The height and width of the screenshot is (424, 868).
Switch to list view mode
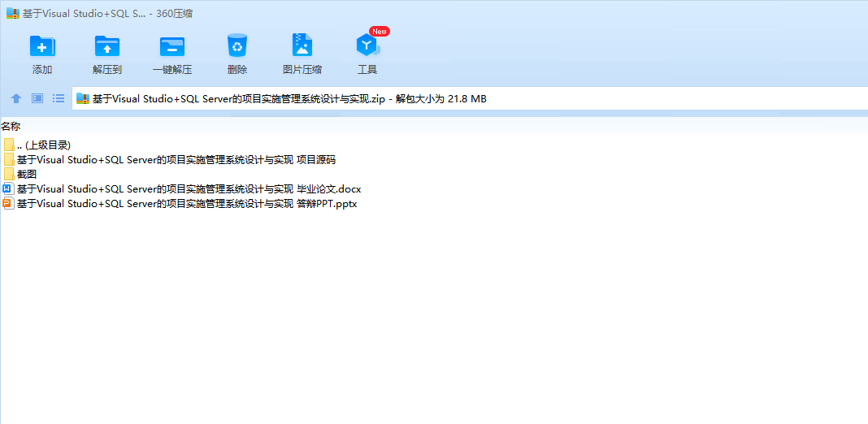tap(59, 98)
